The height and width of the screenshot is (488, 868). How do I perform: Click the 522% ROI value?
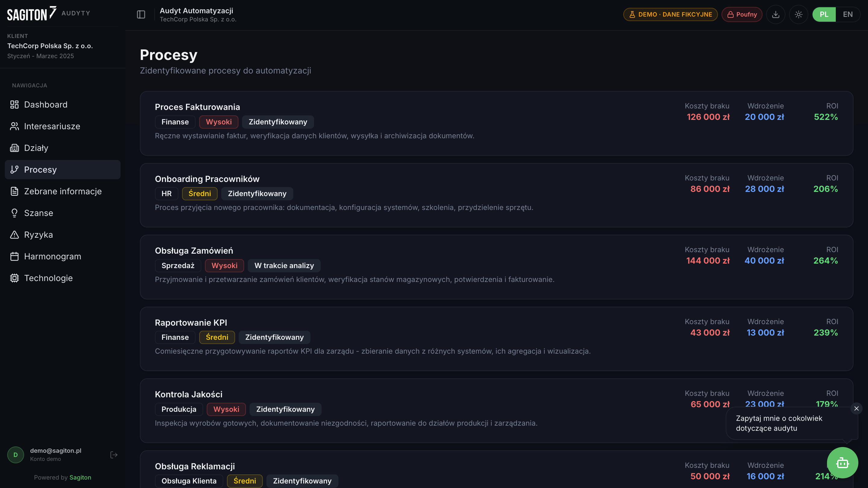(826, 117)
